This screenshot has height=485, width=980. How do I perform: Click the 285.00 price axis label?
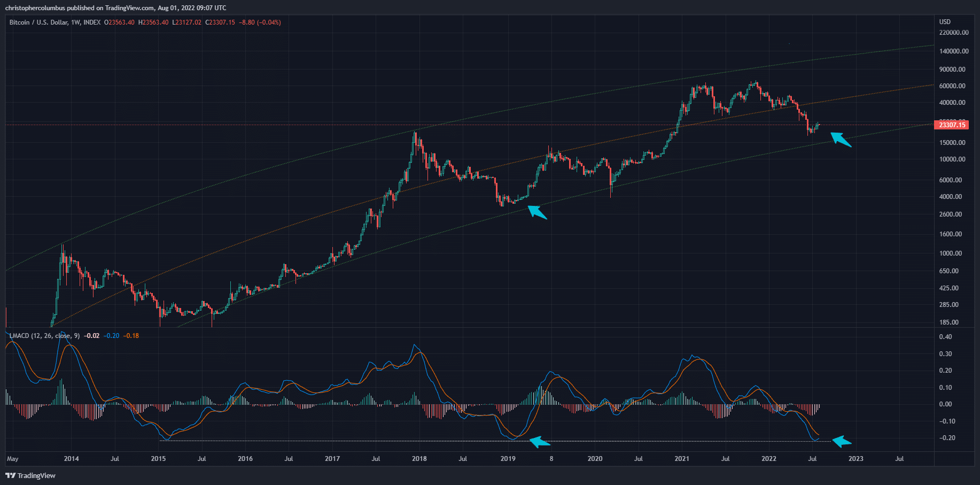950,305
